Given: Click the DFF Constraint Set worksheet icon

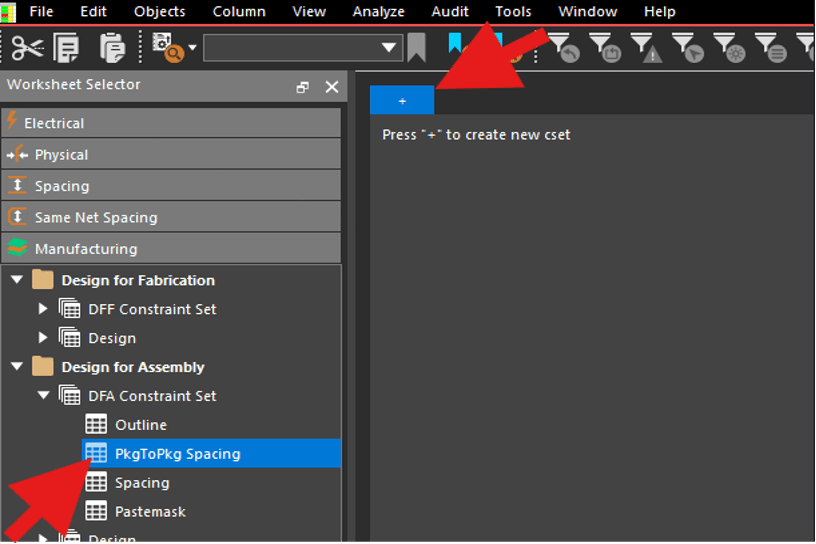Looking at the screenshot, I should tap(69, 308).
